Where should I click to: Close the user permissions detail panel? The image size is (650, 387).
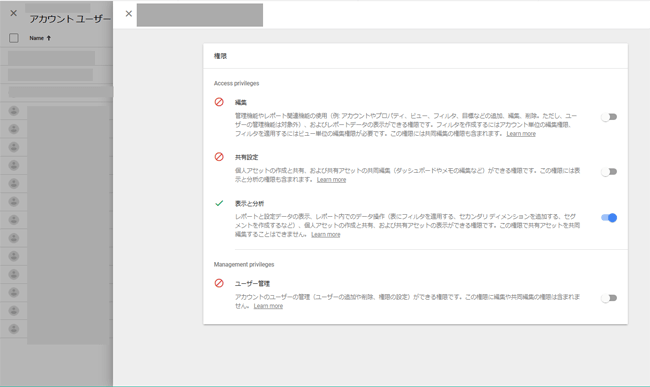point(129,14)
